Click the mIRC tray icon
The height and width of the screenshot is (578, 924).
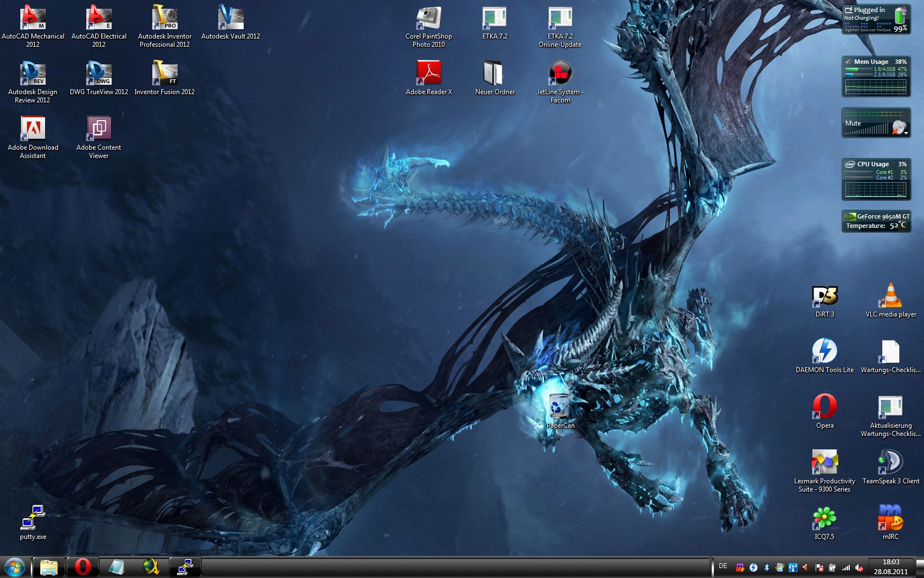(740, 568)
